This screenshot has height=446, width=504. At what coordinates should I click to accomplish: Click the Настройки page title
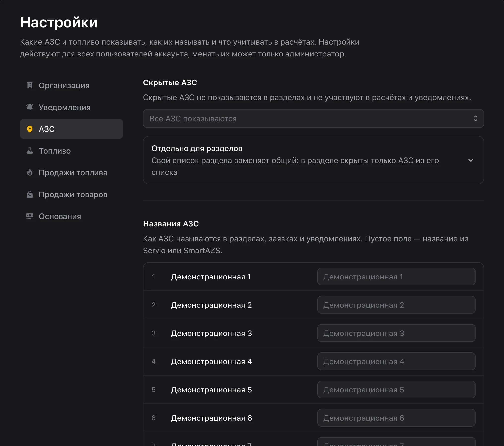click(59, 22)
